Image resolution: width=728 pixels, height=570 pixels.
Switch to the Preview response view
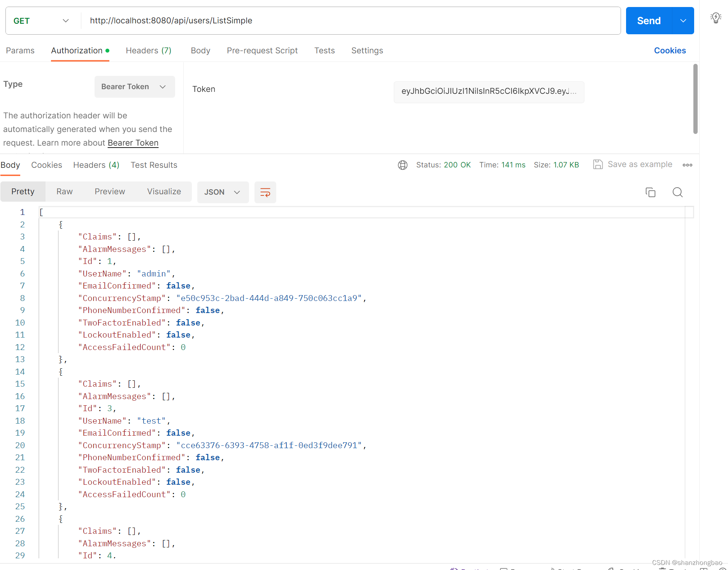coord(110,191)
